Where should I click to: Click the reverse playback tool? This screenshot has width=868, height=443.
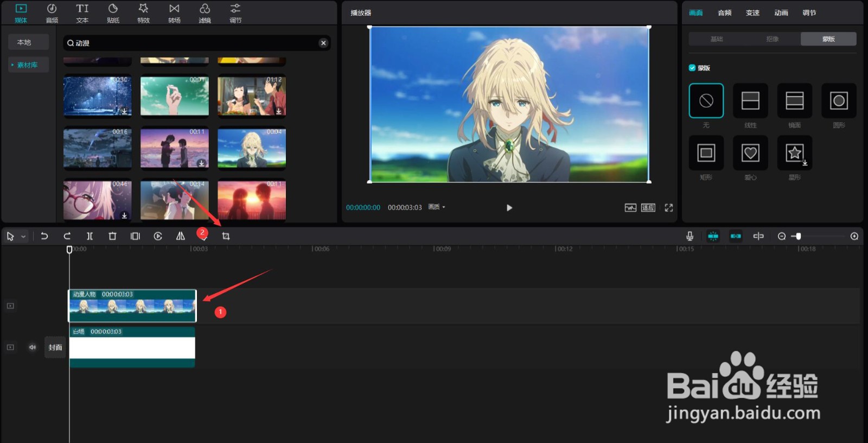point(158,236)
